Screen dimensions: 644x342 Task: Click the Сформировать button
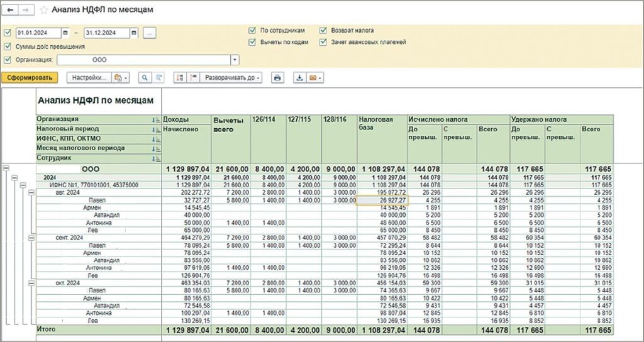30,77
